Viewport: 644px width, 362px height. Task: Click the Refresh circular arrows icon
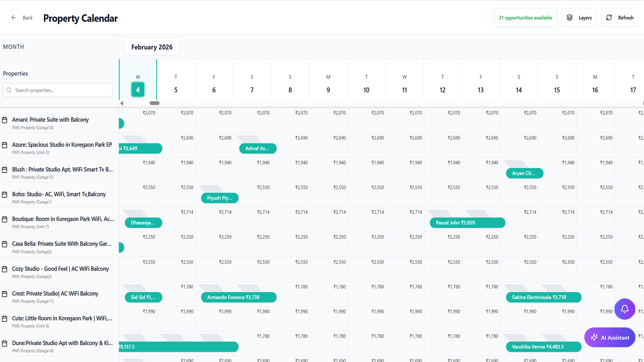point(609,17)
